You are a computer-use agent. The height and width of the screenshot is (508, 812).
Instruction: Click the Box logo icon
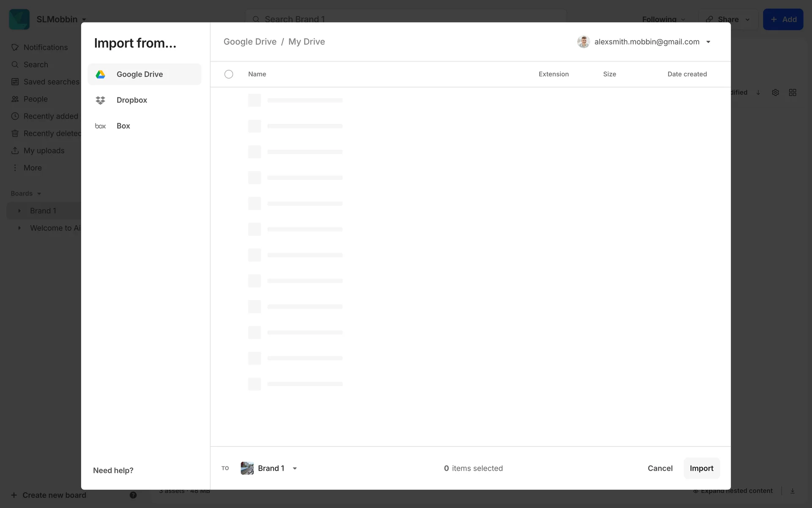point(100,126)
